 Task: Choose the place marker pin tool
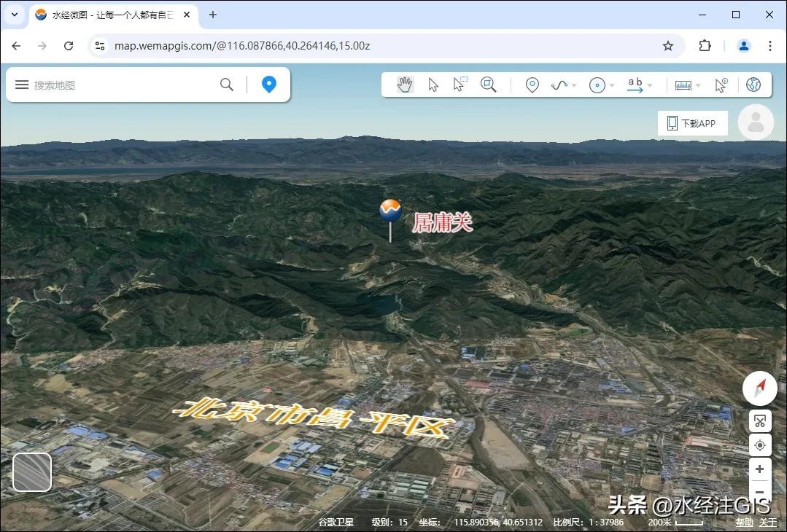(x=532, y=85)
